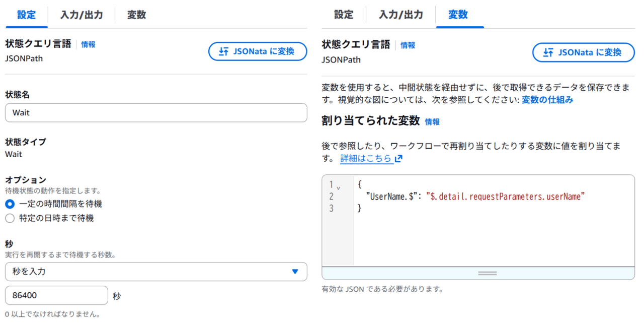
Task: Select the 一定の時間間隔を待機 radio option
Action: [x=10, y=204]
